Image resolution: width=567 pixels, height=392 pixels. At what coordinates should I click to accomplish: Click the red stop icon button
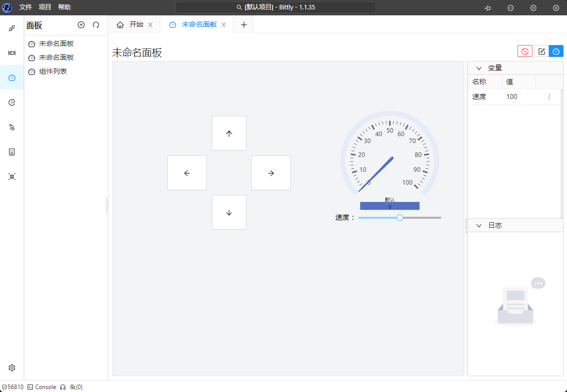coord(525,51)
